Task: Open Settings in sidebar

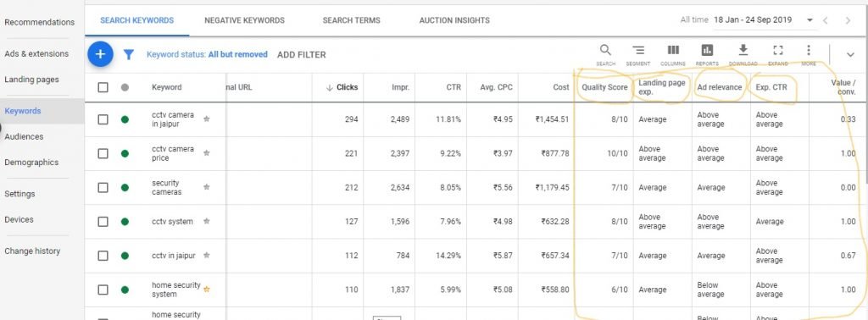Action: 19,194
